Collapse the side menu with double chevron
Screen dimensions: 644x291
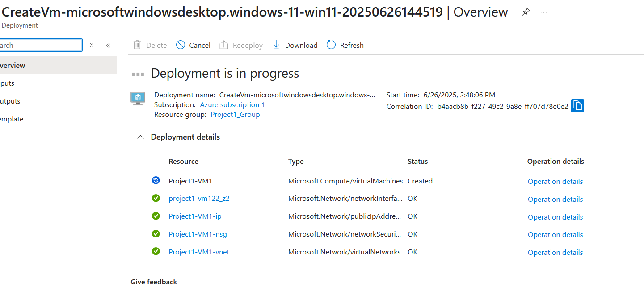(108, 45)
